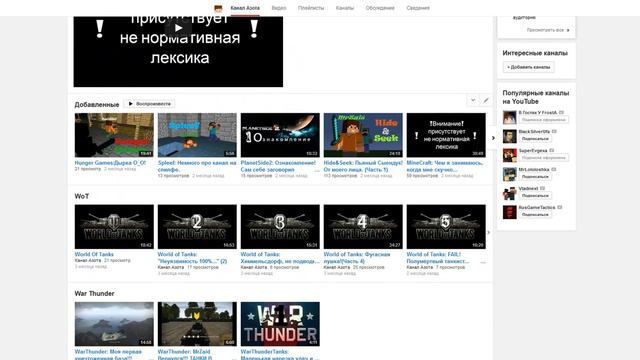Open the Hunger Games video thumbnail

click(x=114, y=135)
